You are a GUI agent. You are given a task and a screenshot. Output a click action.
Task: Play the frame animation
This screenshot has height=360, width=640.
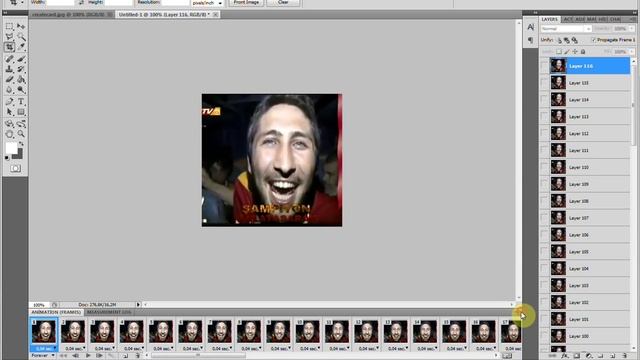click(x=88, y=356)
